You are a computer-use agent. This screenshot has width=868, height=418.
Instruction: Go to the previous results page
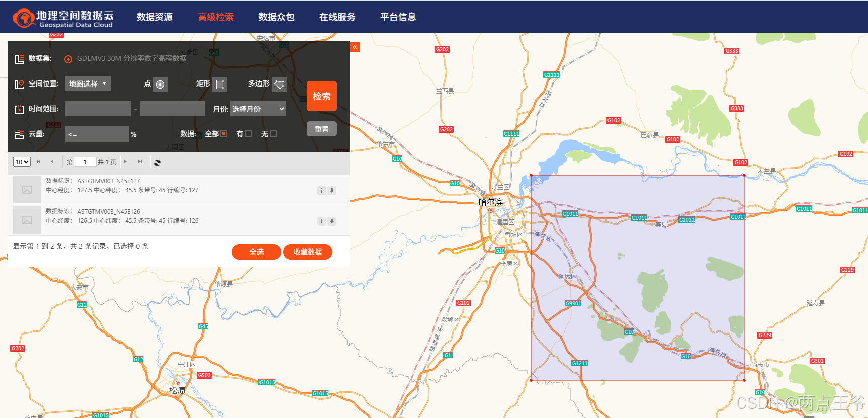click(52, 162)
